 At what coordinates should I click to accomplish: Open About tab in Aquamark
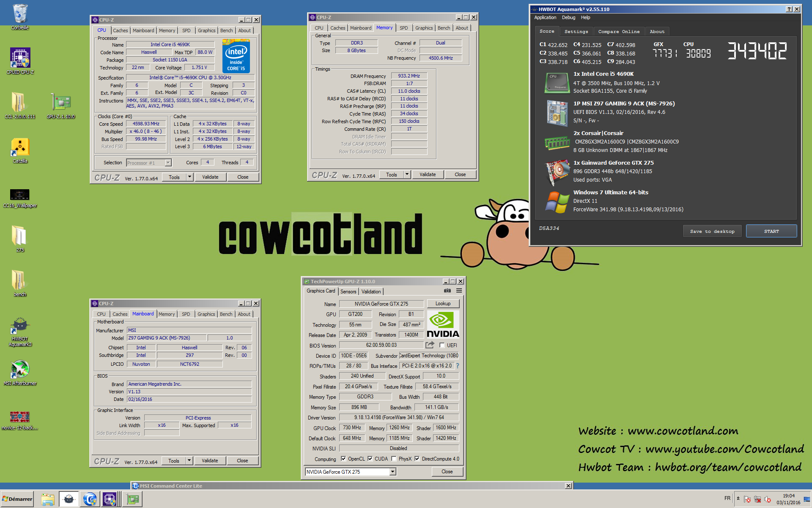point(657,32)
